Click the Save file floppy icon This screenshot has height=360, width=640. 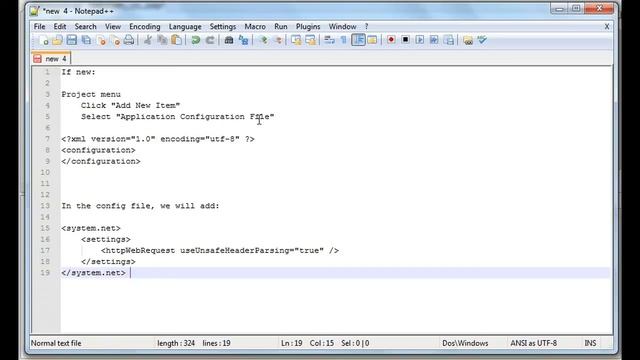[72, 40]
